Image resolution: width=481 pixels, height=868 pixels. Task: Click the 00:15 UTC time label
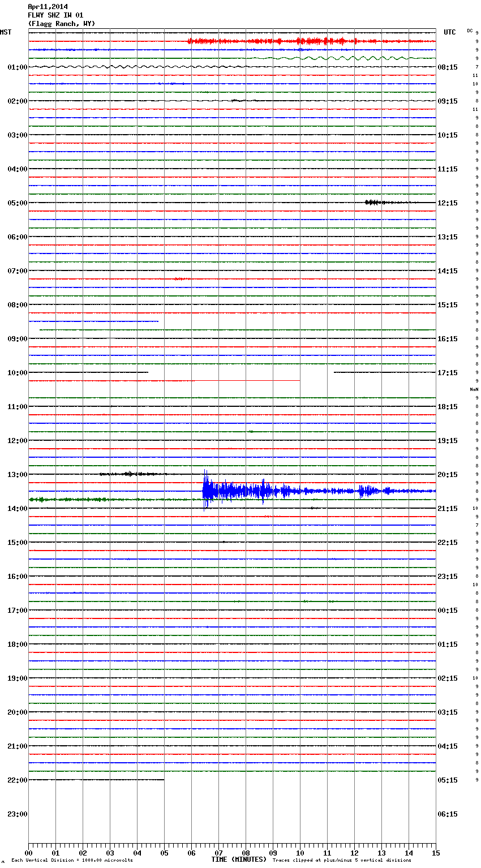click(x=448, y=611)
